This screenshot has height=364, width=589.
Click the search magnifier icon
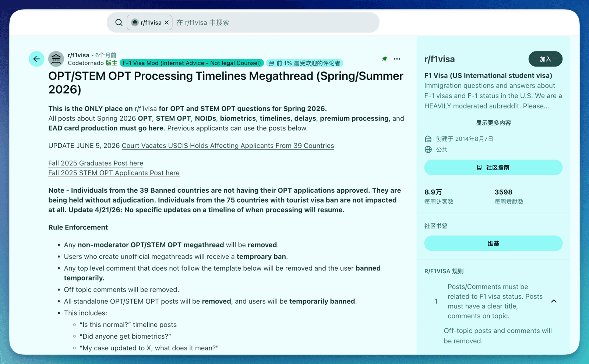[x=119, y=22]
